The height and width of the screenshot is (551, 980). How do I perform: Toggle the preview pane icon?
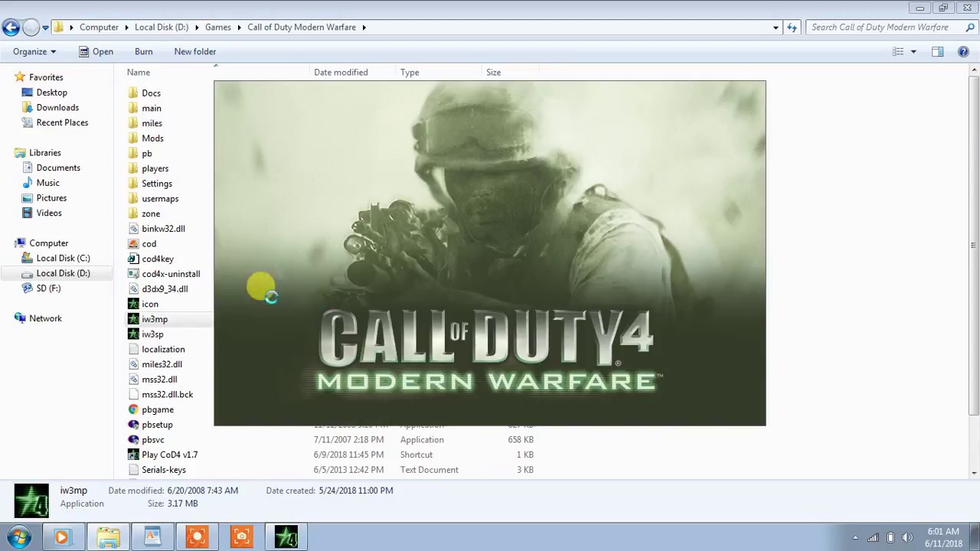(937, 51)
